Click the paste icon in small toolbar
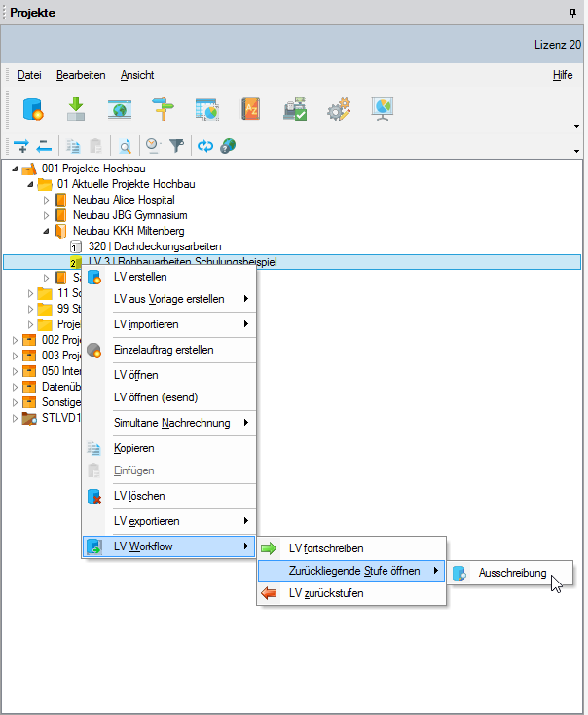Screen dimensions: 588x715 click(95, 146)
